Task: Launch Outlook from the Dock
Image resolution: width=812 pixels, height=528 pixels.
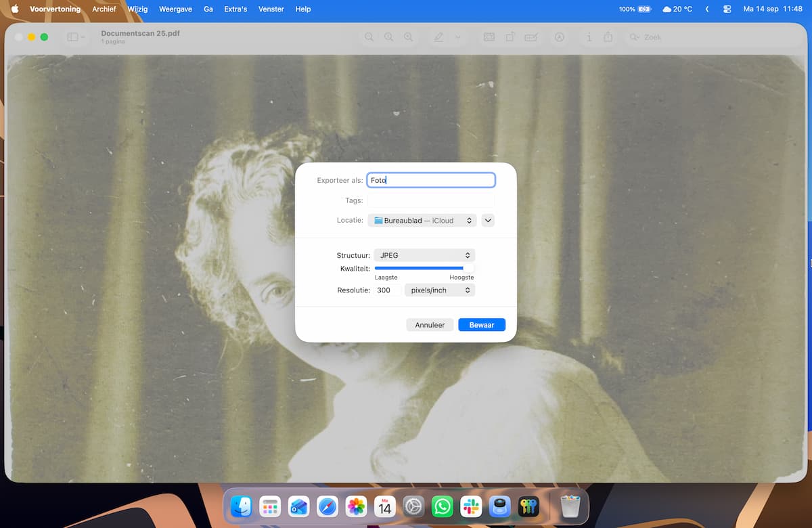Action: (x=298, y=506)
